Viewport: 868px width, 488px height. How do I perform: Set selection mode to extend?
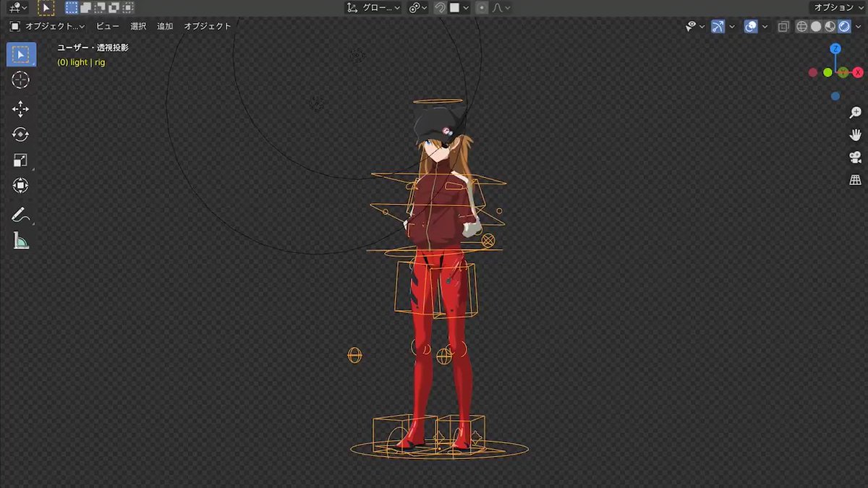(x=85, y=8)
